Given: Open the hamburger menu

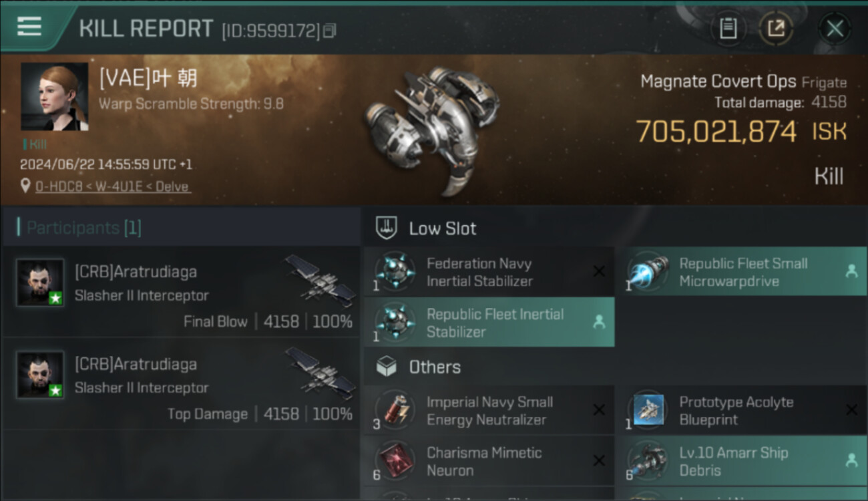Looking at the screenshot, I should pos(29,27).
